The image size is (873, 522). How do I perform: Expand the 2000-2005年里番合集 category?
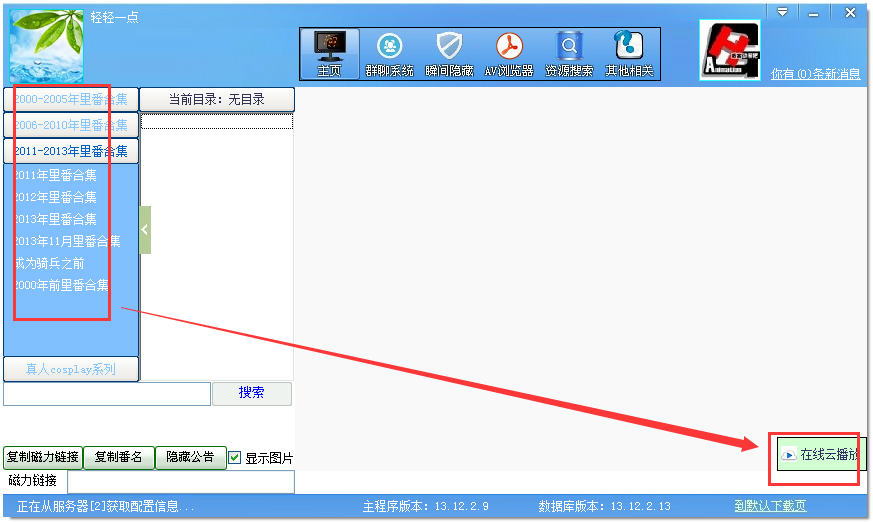[71, 99]
